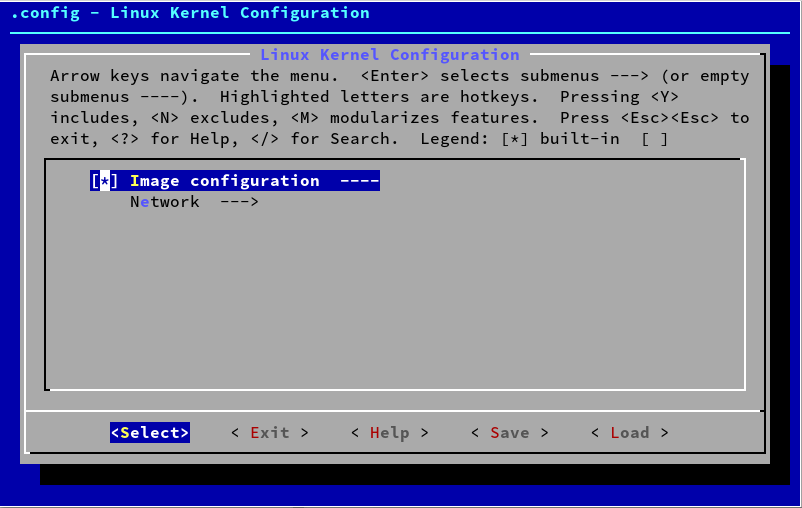This screenshot has width=802, height=508.
Task: Click the .config title bar text
Action: tap(190, 13)
